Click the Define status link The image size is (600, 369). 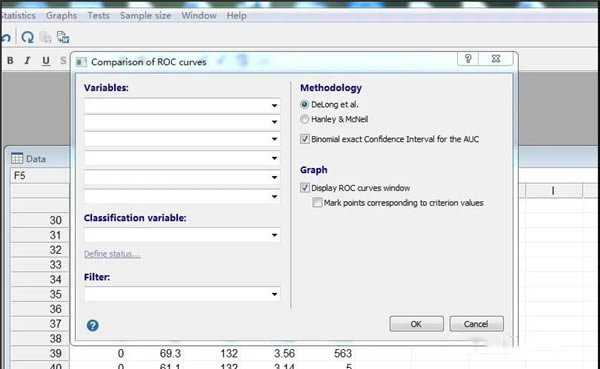(112, 254)
